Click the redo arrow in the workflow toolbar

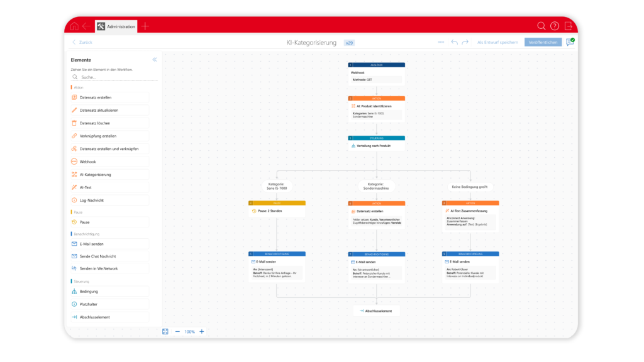click(465, 42)
